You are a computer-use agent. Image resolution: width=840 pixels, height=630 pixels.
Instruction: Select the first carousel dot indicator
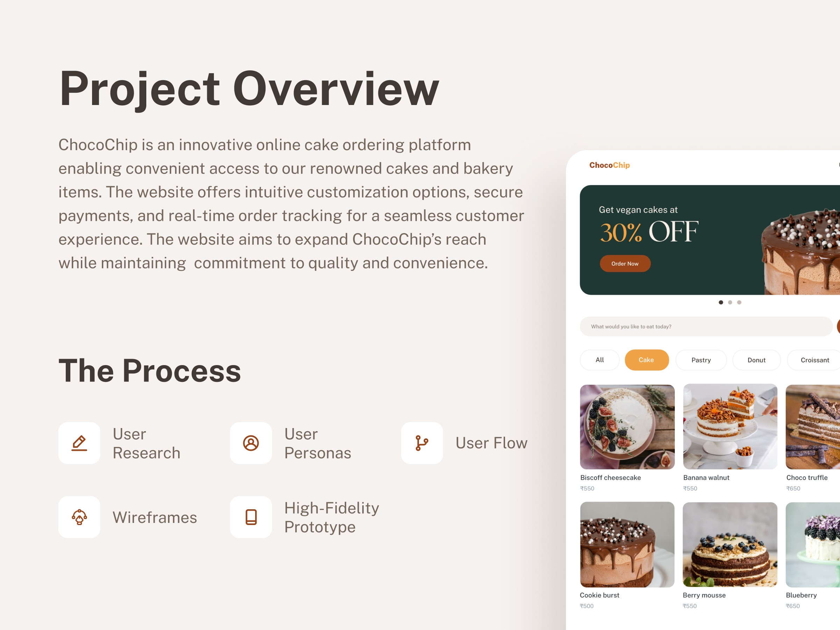(721, 302)
